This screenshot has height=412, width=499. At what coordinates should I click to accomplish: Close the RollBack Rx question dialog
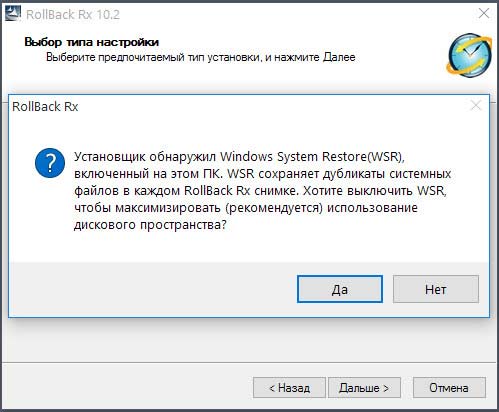[x=476, y=106]
